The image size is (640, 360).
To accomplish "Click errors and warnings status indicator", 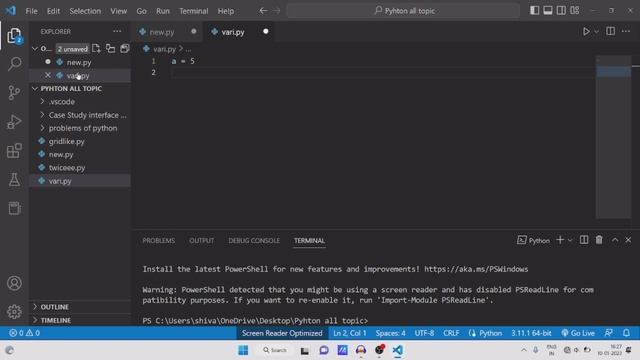I will coord(24,333).
